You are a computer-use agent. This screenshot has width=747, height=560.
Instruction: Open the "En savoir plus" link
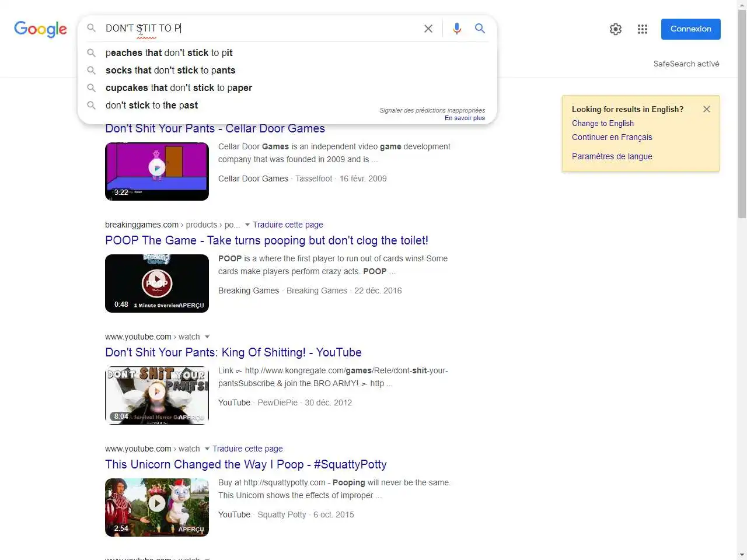(x=465, y=118)
